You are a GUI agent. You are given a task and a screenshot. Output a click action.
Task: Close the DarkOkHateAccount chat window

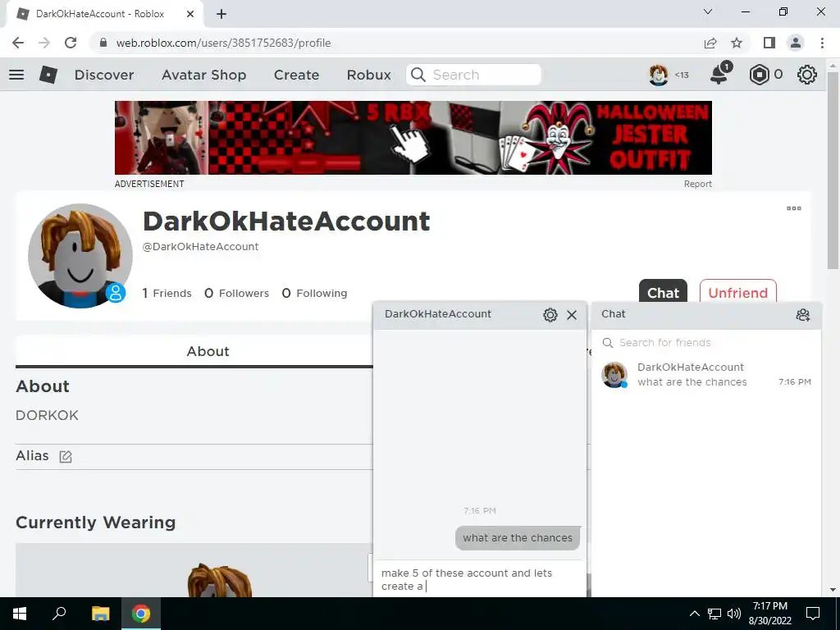pyautogui.click(x=572, y=314)
